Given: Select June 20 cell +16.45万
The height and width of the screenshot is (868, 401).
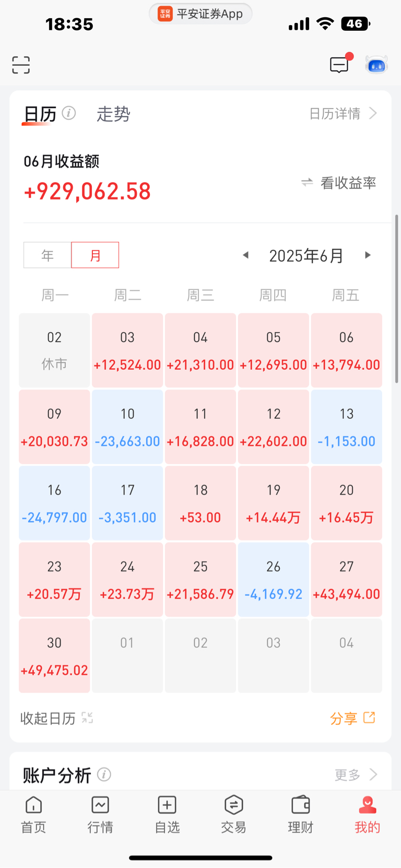Looking at the screenshot, I should click(x=347, y=503).
